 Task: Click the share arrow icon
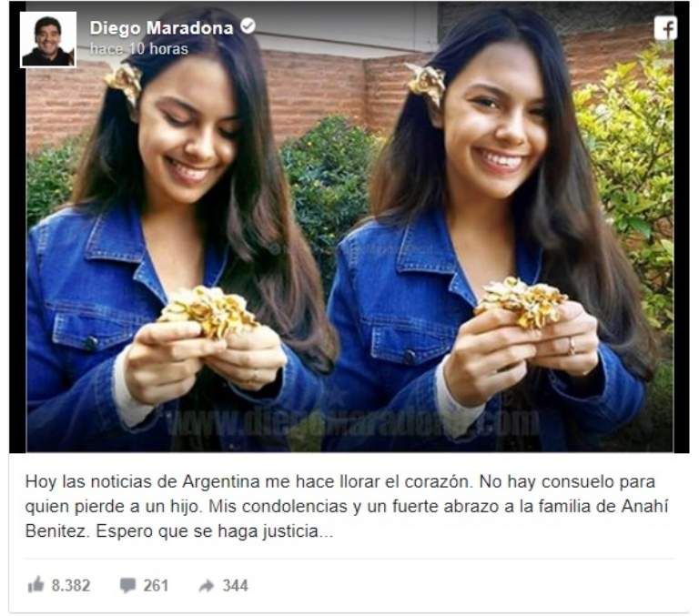tap(207, 585)
